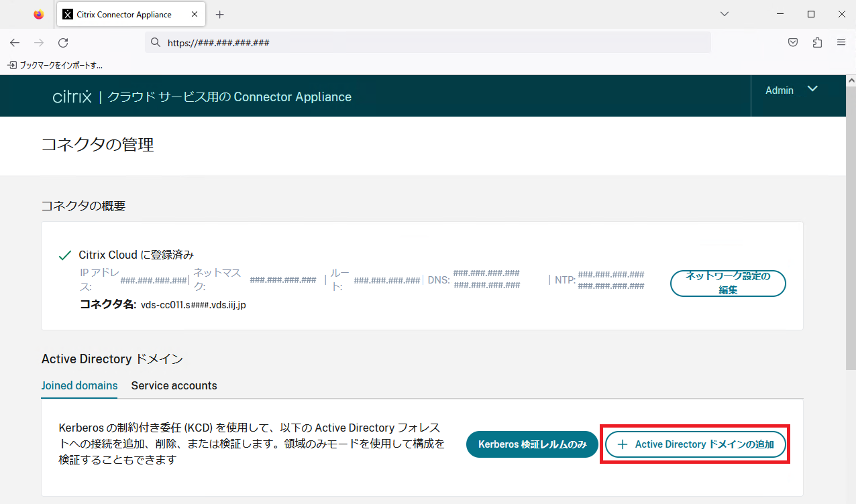Click the NTP label text
The height and width of the screenshot is (504, 856).
565,280
